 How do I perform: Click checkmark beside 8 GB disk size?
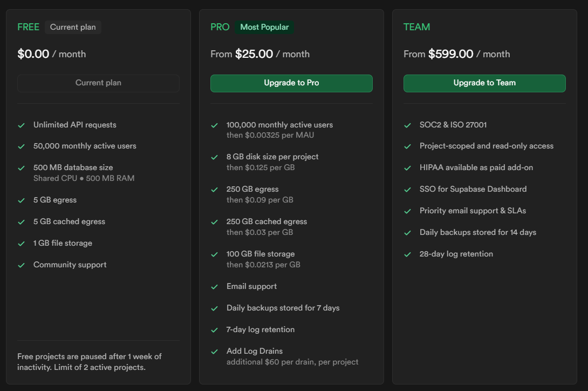click(215, 157)
